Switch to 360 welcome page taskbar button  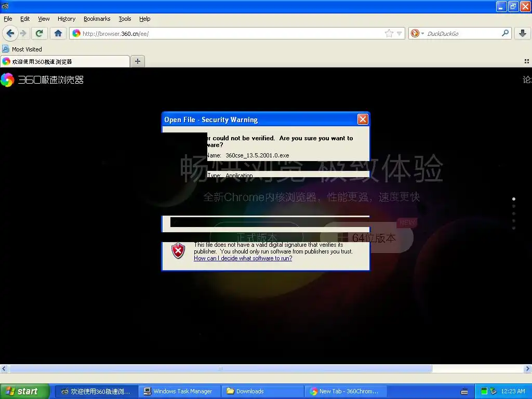(96, 391)
